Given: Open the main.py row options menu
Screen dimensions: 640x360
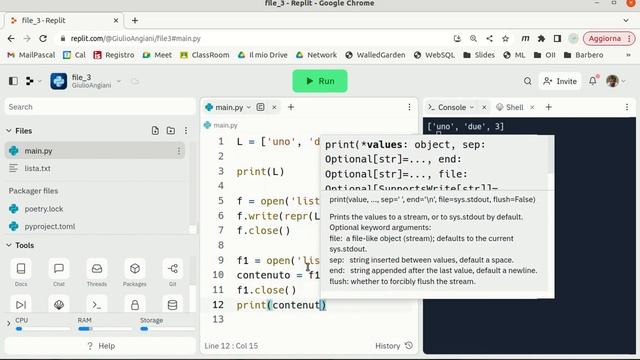Looking at the screenshot, I should pyautogui.click(x=179, y=151).
